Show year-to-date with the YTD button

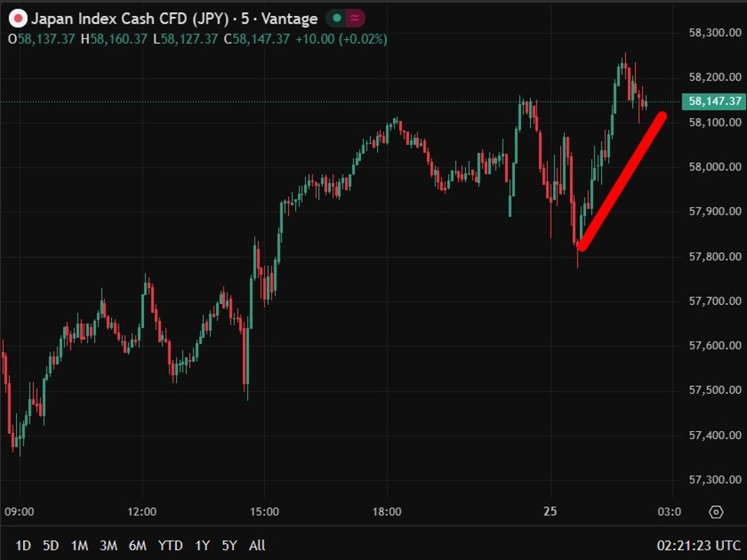point(170,545)
